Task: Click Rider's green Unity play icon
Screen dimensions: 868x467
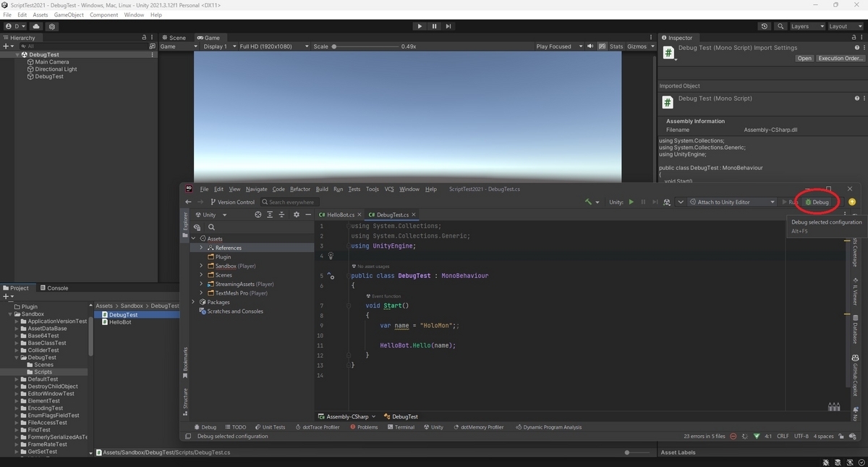Action: pos(631,202)
